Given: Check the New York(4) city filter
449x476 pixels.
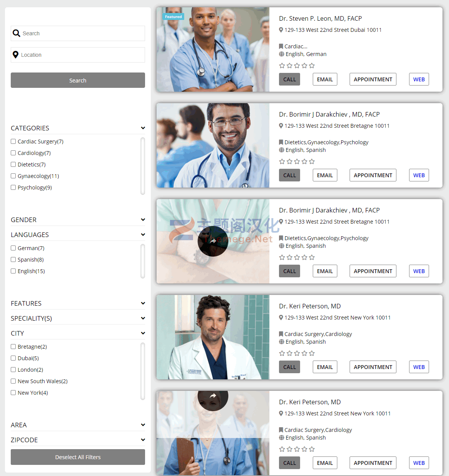Looking at the screenshot, I should 13,393.
